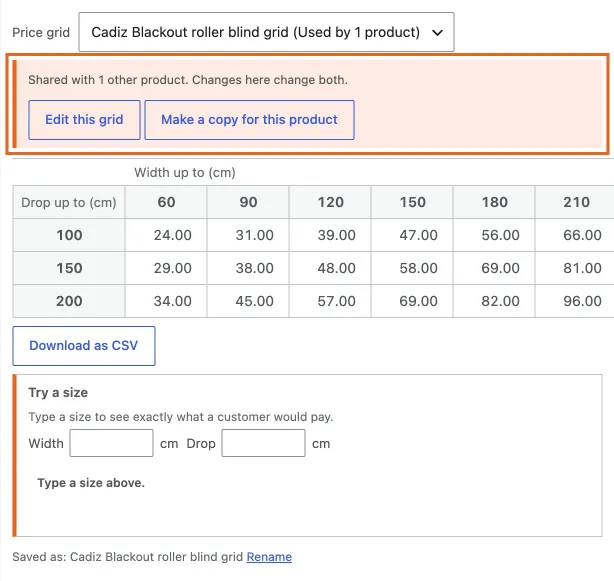Focus the Width input field
Image resolution: width=614 pixels, height=581 pixels.
pyautogui.click(x=111, y=443)
